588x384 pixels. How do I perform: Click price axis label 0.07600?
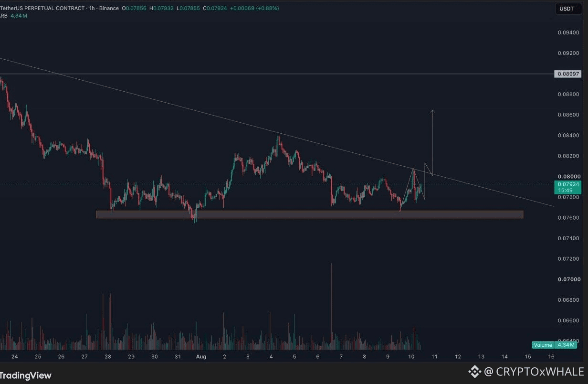point(568,217)
